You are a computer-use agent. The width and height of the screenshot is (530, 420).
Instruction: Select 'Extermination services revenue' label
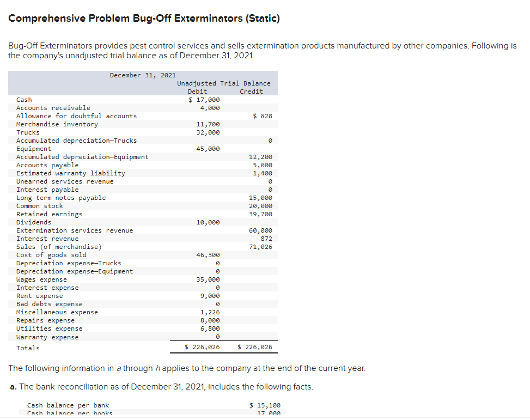tap(75, 230)
